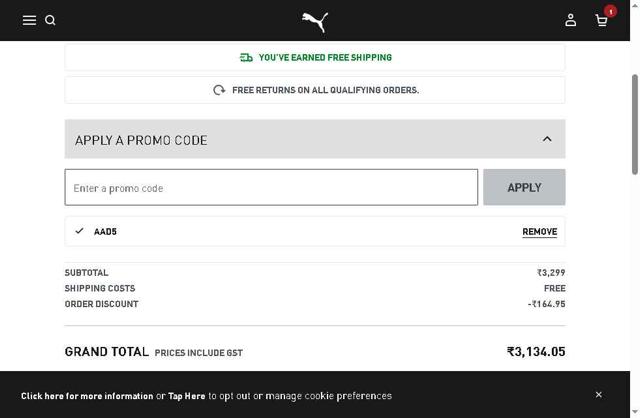Open the user account icon
Viewport: 640px width, 418px height.
pyautogui.click(x=571, y=20)
